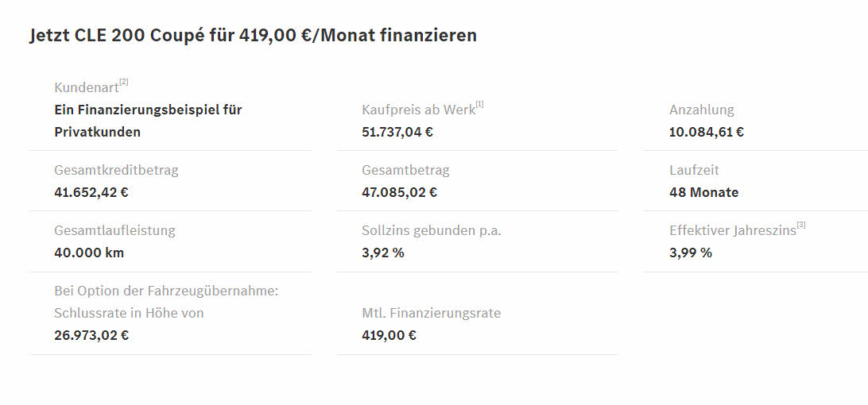Select the Kundenart label
This screenshot has width=868, height=405.
coord(87,87)
